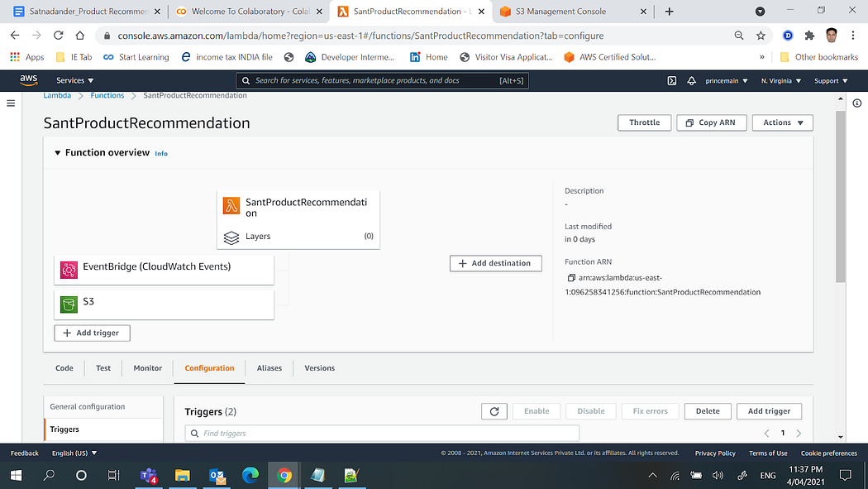
Task: Copy the function ARN via its copy icon
Action: (571, 278)
